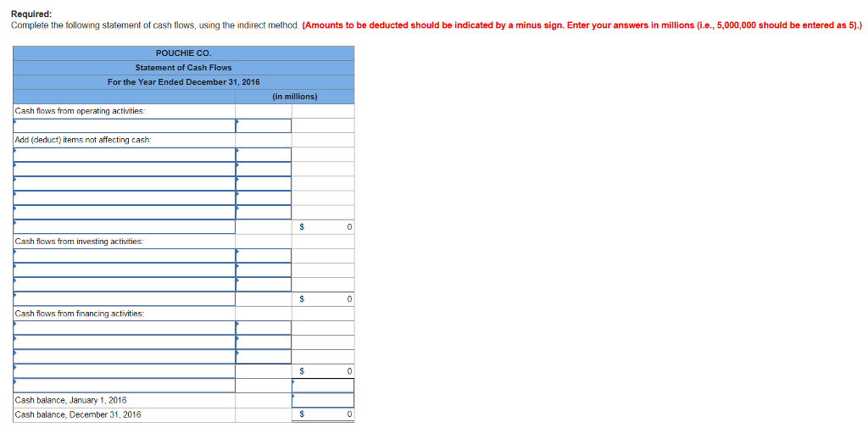Click the Cash balance, January 1, 2016 amount field

[323, 399]
